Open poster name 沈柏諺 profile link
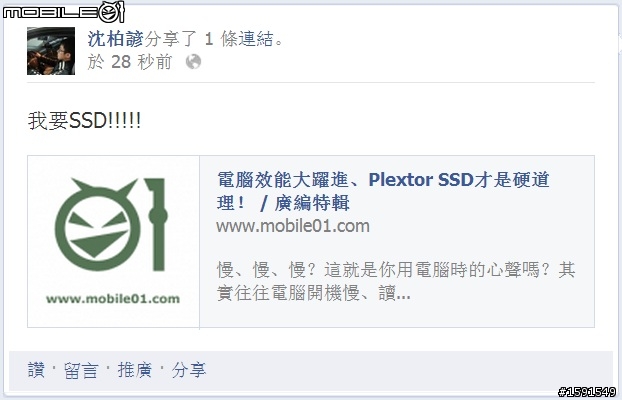 [x=115, y=39]
